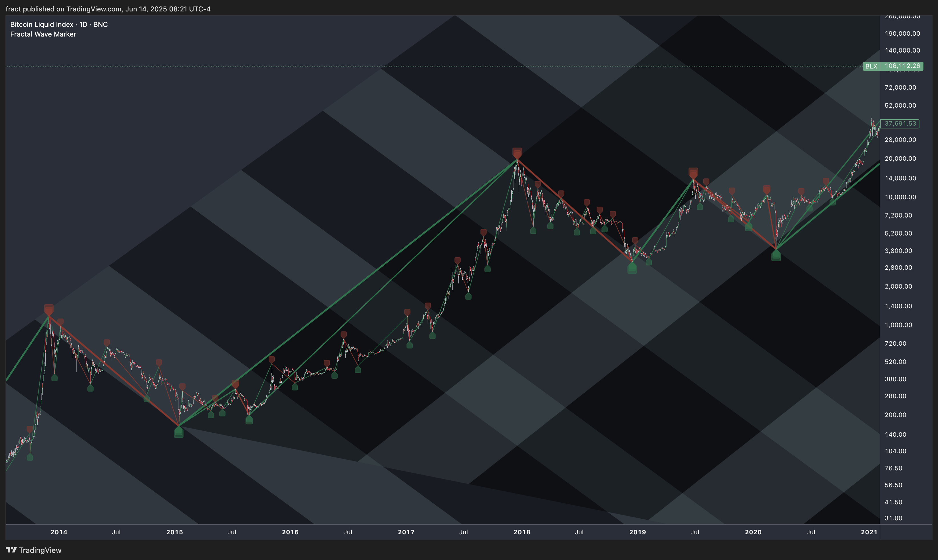938x560 pixels.
Task: Click the 520.00 price axis label
Action: (x=895, y=362)
